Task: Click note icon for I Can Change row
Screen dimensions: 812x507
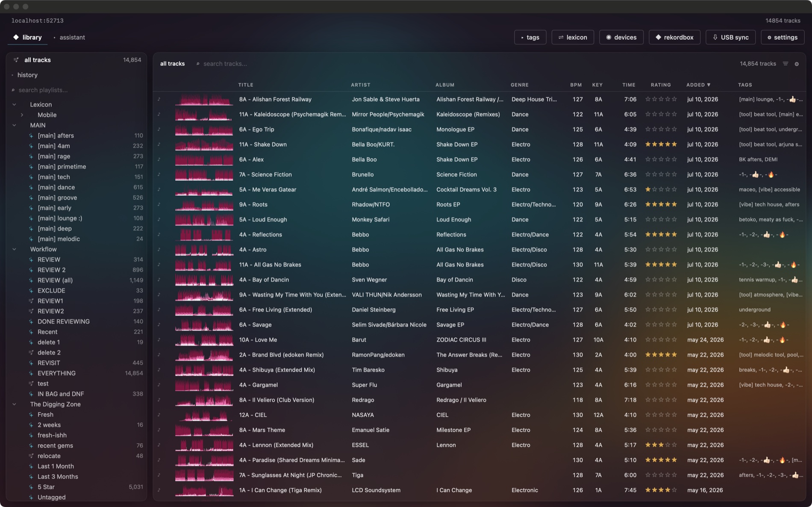Action: [x=159, y=490]
